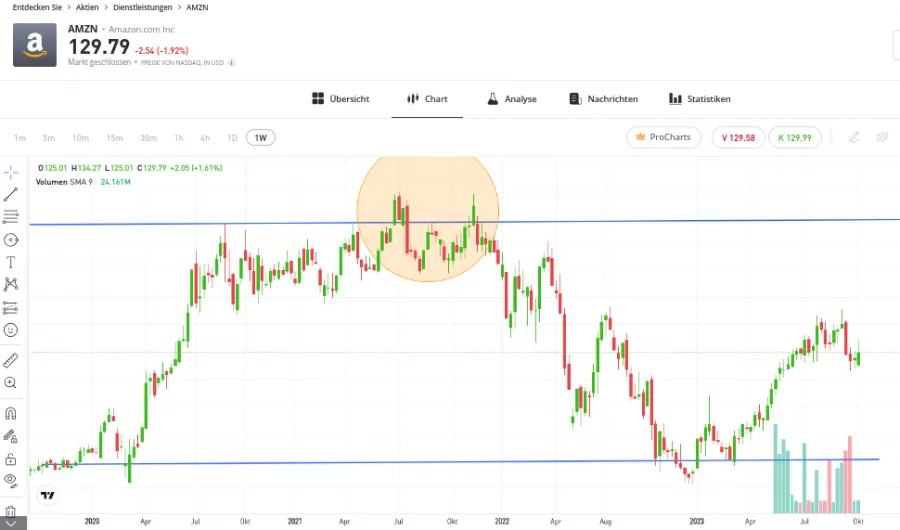This screenshot has height=530, width=900.
Task: Select the 1h timeframe
Action: [179, 138]
